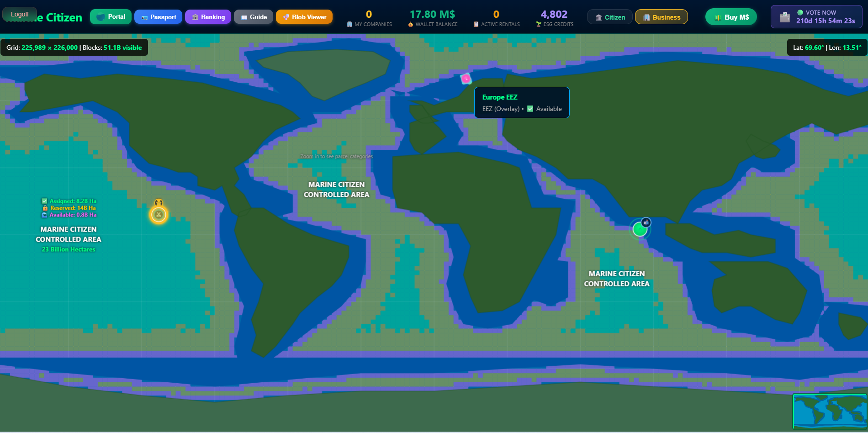Click the 4,802 ESG credits value

[554, 15]
